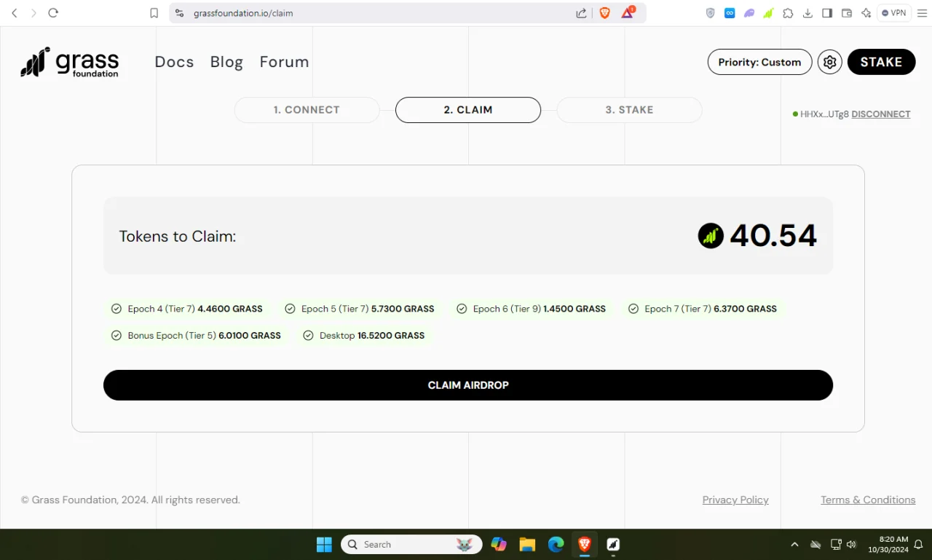The width and height of the screenshot is (932, 560).
Task: Open the purple ghost wallet extension
Action: coord(749,13)
